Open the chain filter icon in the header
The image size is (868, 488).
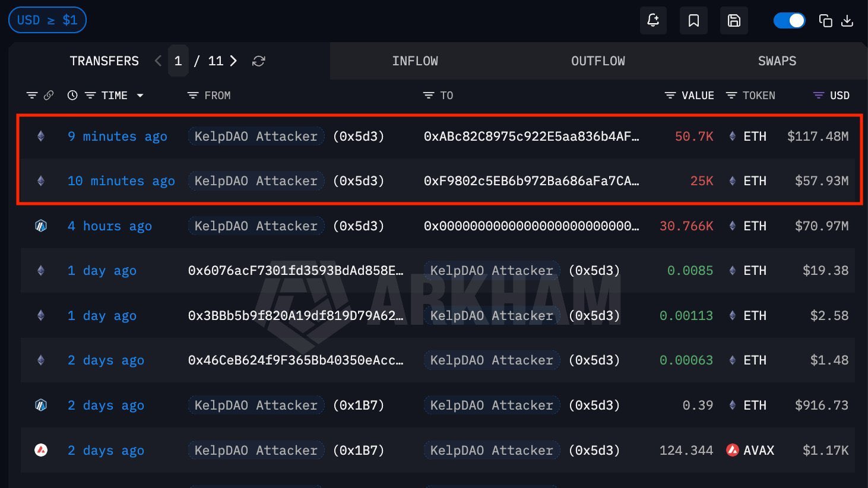tap(32, 96)
